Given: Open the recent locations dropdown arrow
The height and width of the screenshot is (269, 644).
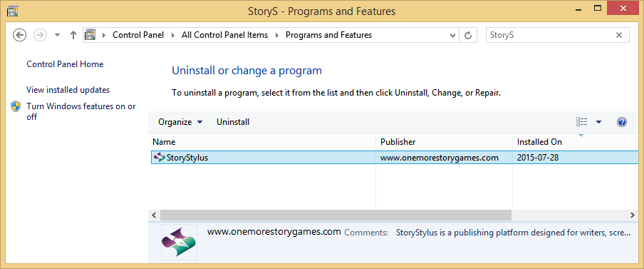Looking at the screenshot, I should [x=58, y=36].
